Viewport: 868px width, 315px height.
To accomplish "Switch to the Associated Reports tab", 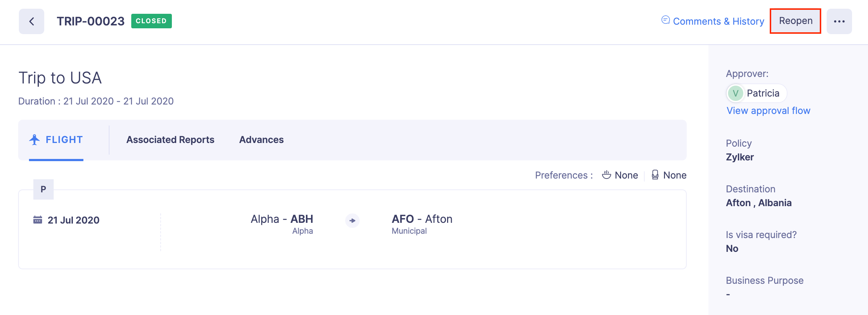I will click(170, 140).
